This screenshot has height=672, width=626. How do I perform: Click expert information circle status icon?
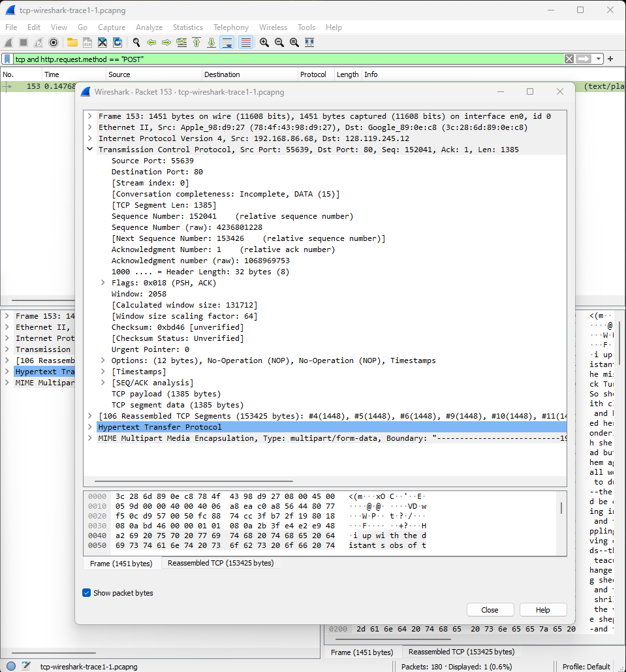pyautogui.click(x=11, y=666)
